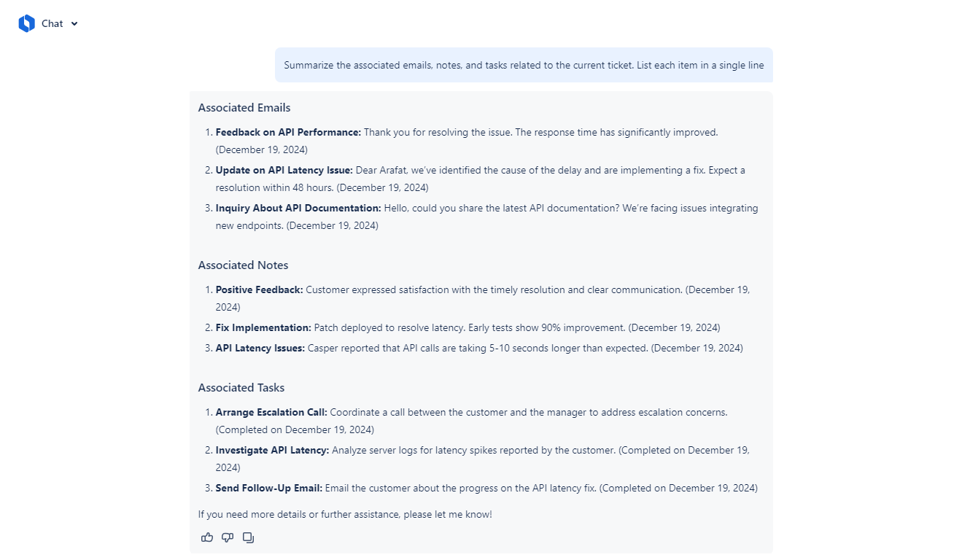This screenshot has height=560, width=962.
Task: Select the Fix Implementation note title
Action: 263,327
